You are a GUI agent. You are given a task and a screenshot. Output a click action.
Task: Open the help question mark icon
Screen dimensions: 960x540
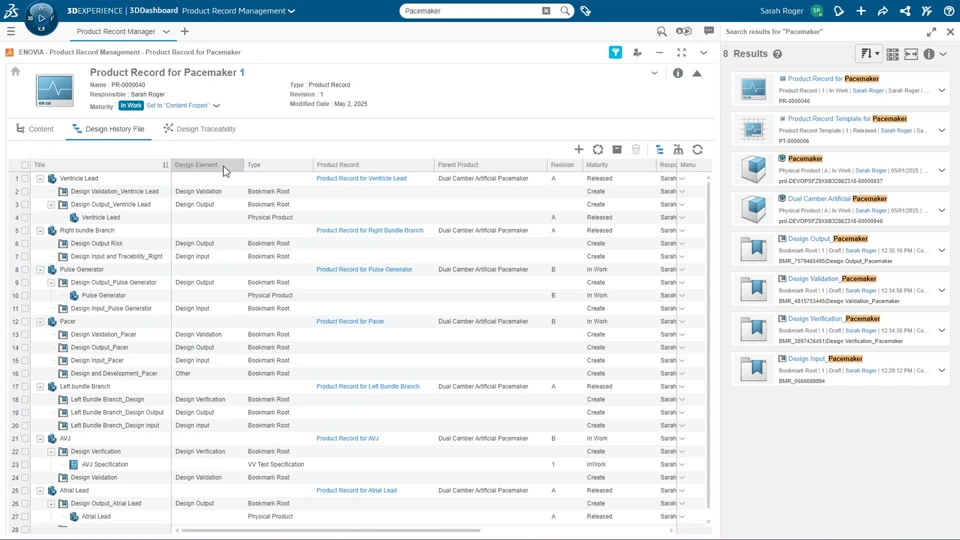[x=948, y=10]
